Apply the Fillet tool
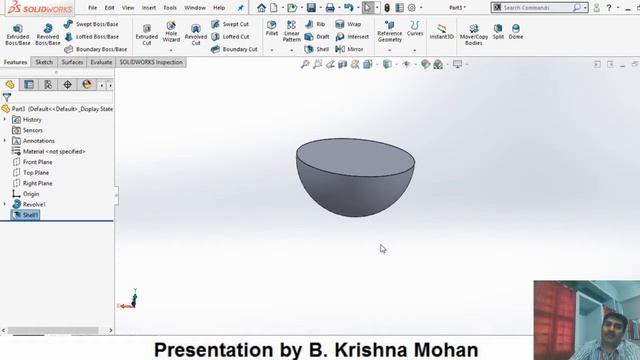 coord(272,29)
